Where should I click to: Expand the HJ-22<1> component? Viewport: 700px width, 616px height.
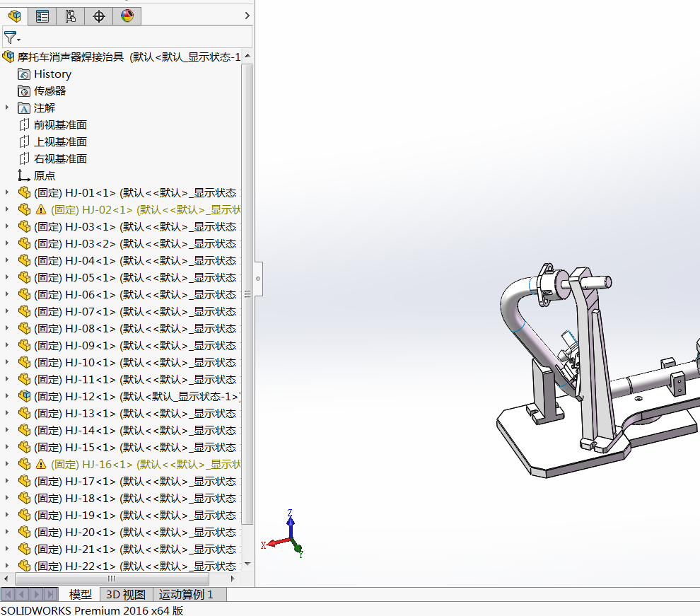(6, 565)
